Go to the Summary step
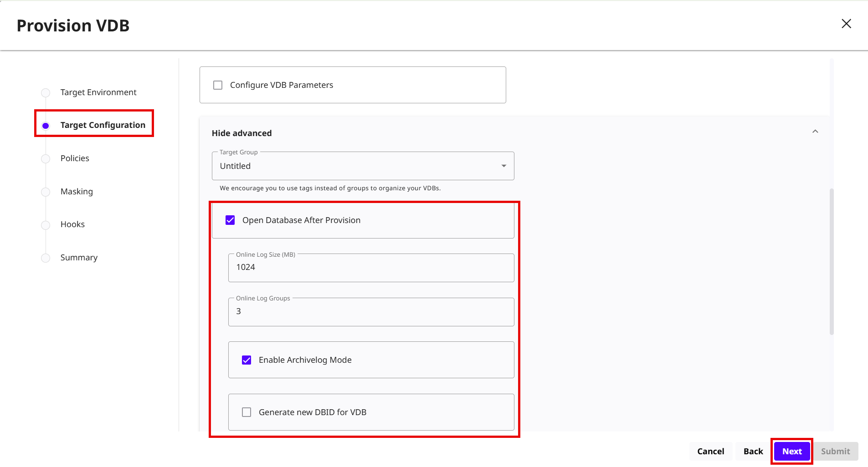 (x=79, y=258)
